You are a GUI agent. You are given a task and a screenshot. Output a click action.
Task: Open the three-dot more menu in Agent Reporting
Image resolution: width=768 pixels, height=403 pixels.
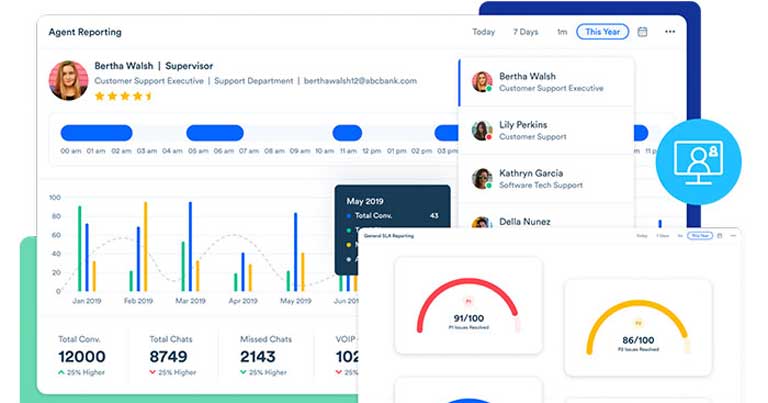670,32
